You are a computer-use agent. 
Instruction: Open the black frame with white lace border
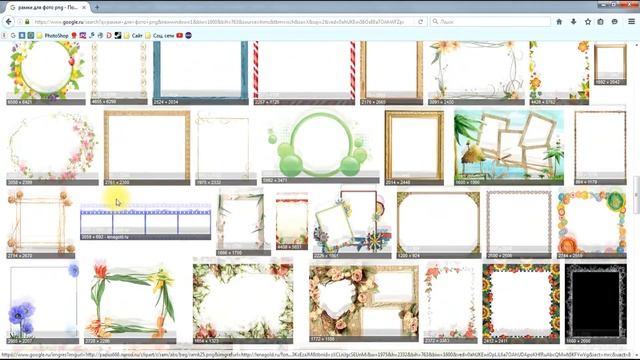click(596, 304)
